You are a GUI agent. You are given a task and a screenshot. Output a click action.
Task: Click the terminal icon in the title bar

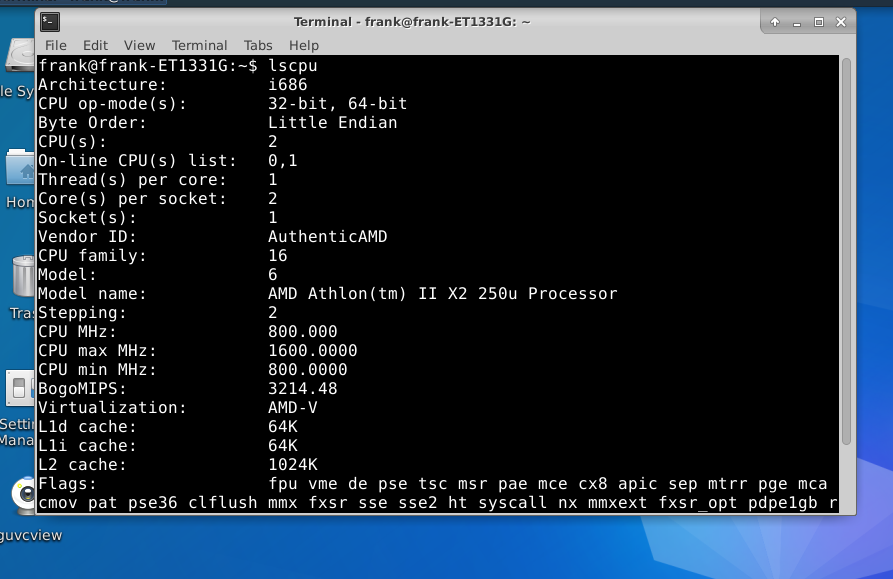tap(50, 22)
